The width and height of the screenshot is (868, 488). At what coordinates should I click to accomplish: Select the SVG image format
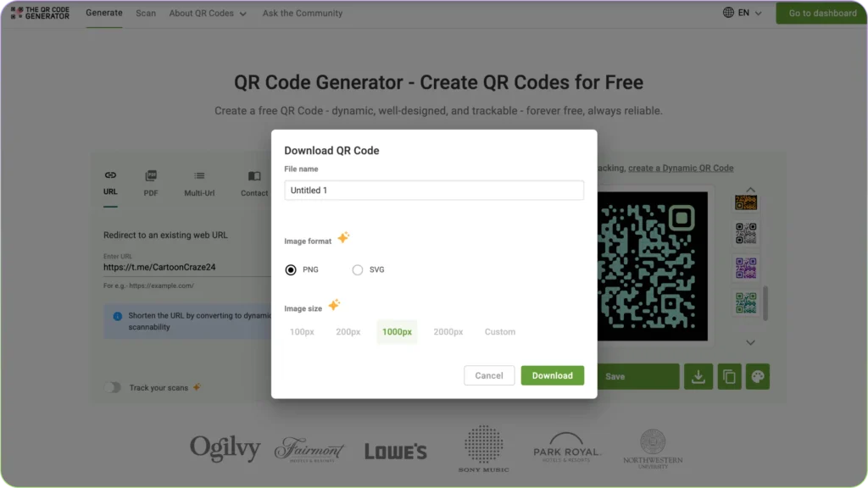(358, 269)
